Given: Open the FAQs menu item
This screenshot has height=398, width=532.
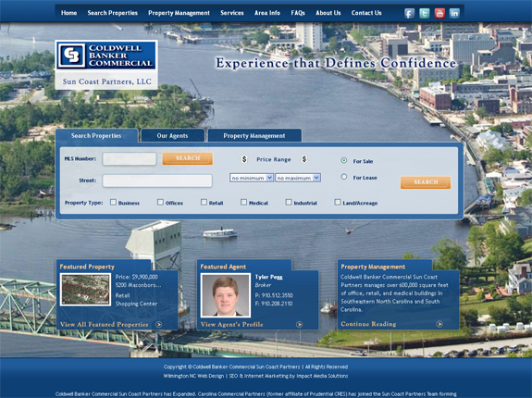Looking at the screenshot, I should pyautogui.click(x=298, y=13).
